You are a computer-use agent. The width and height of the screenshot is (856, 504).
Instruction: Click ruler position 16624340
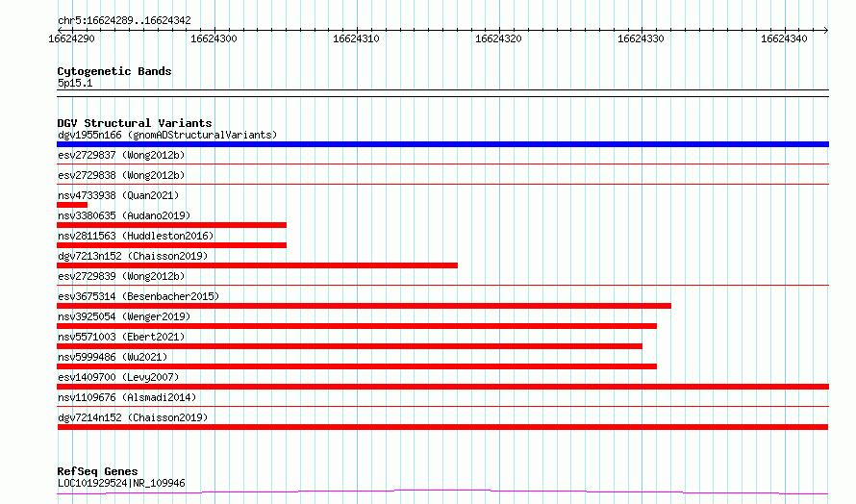pos(784,38)
